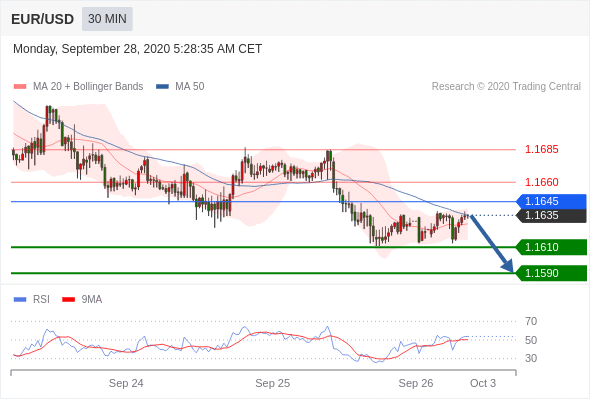
Task: Select the black 1.1635 current price tag
Action: click(x=551, y=216)
